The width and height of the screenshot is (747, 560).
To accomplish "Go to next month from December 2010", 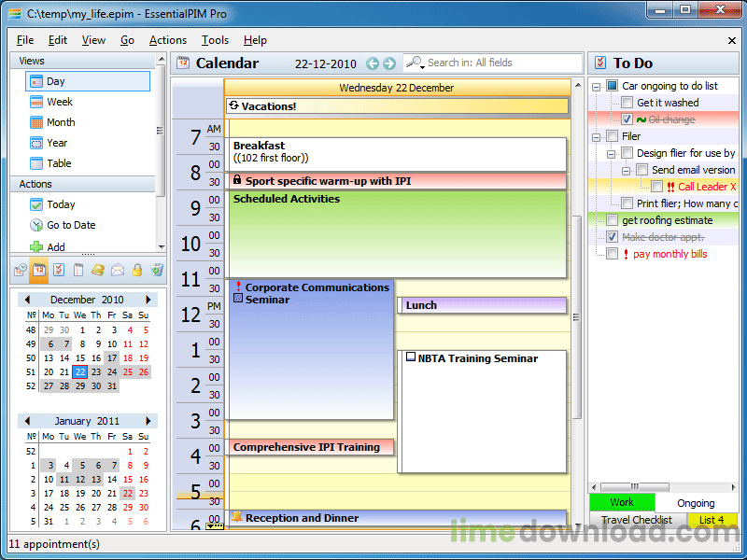I will [148, 300].
